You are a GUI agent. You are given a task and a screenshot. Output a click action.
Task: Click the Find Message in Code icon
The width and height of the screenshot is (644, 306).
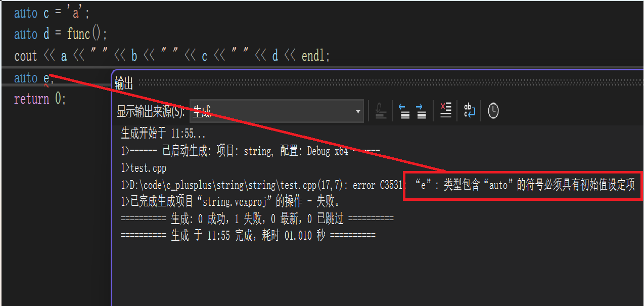[x=382, y=111]
